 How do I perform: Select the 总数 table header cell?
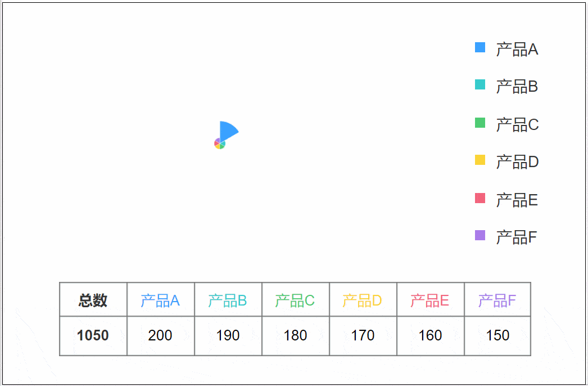[x=93, y=300]
